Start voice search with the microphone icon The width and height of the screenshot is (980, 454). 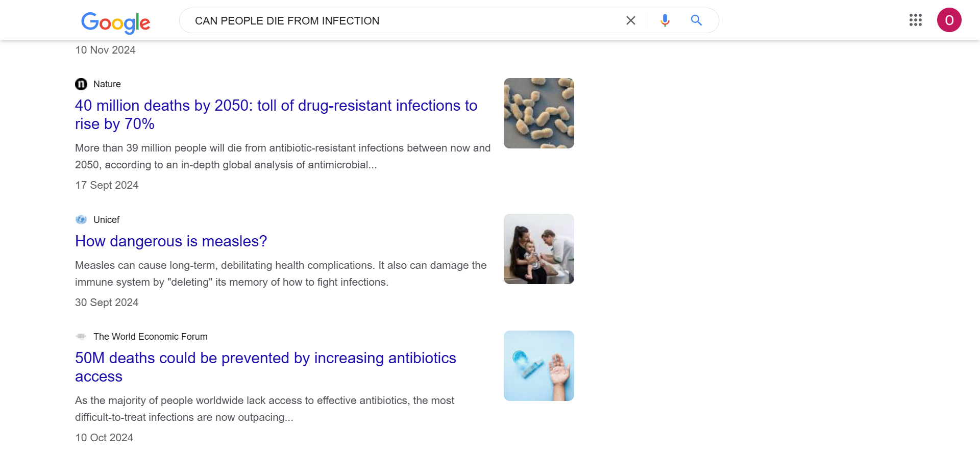pos(665,20)
